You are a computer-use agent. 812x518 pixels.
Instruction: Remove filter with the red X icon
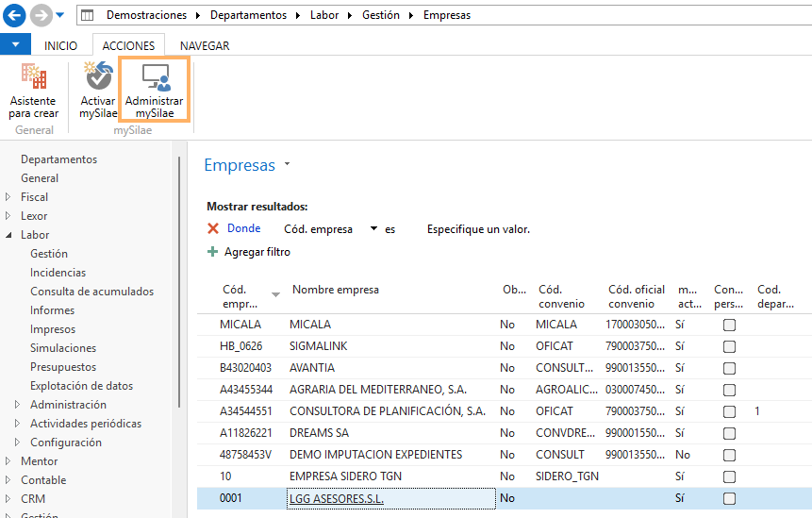point(213,228)
